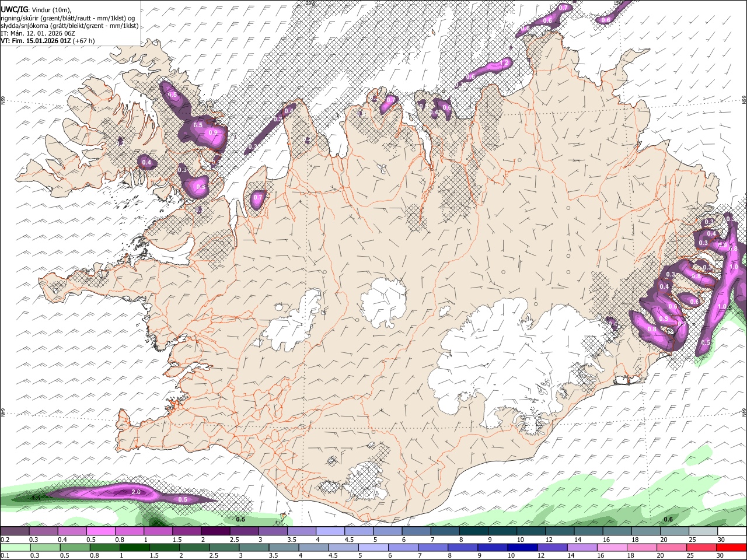
Task: Click the '16' label under the top legend row
Action: point(606,540)
